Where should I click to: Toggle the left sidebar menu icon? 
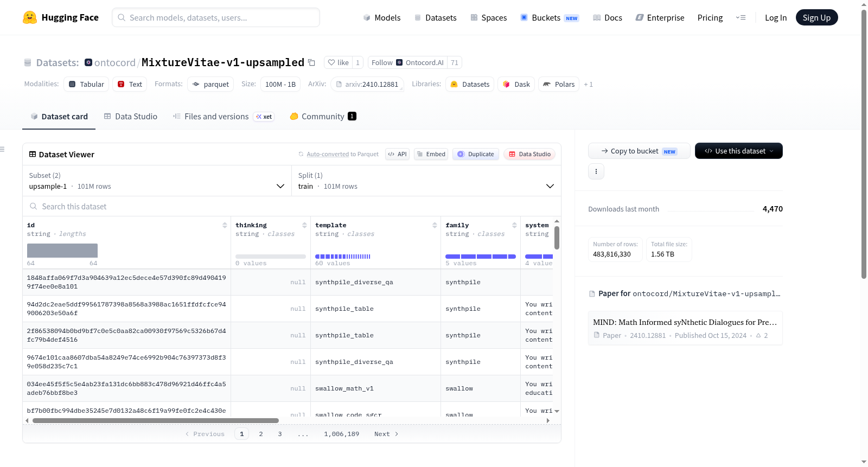tap(2, 149)
